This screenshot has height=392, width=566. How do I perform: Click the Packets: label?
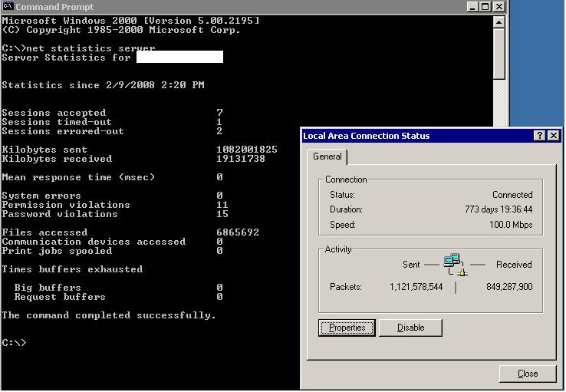pos(345,287)
